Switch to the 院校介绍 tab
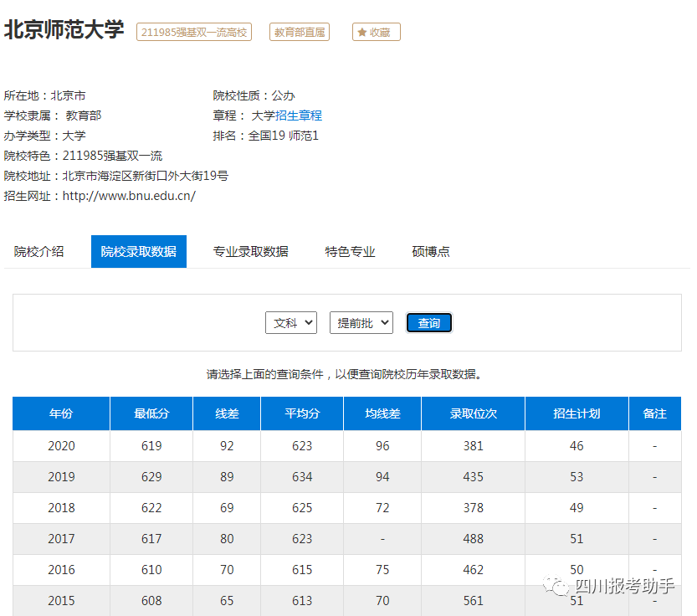 point(38,252)
